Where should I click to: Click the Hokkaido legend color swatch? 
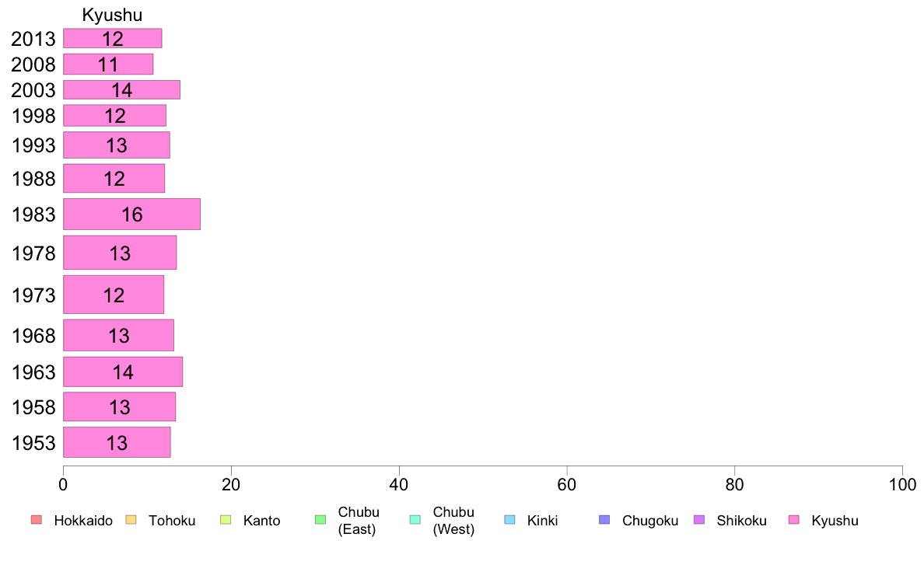click(37, 520)
